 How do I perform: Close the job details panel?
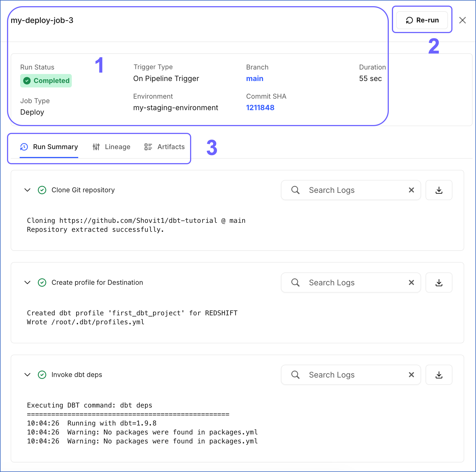click(x=463, y=20)
